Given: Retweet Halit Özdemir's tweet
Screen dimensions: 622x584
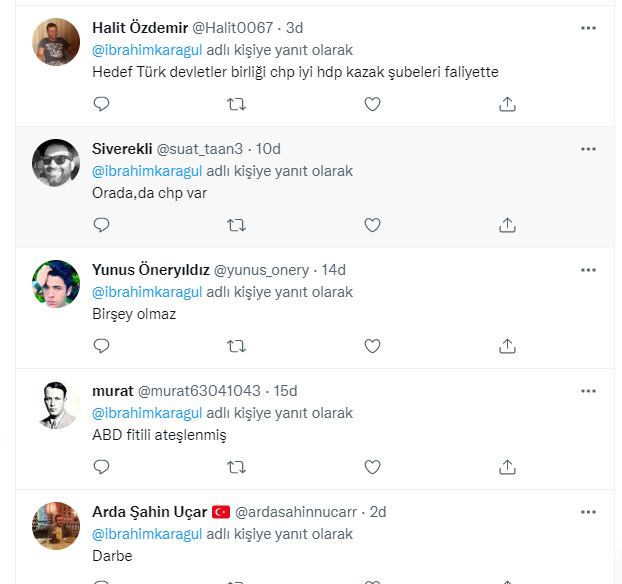Looking at the screenshot, I should (x=237, y=104).
